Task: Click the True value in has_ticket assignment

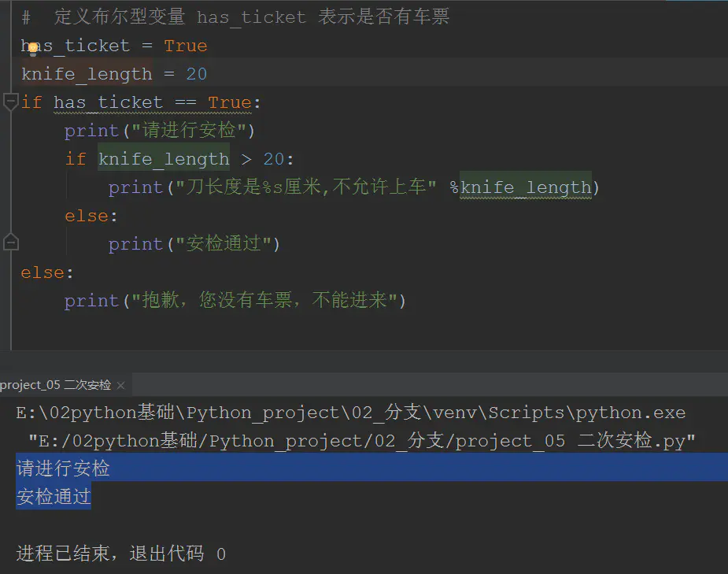Action: (185, 46)
